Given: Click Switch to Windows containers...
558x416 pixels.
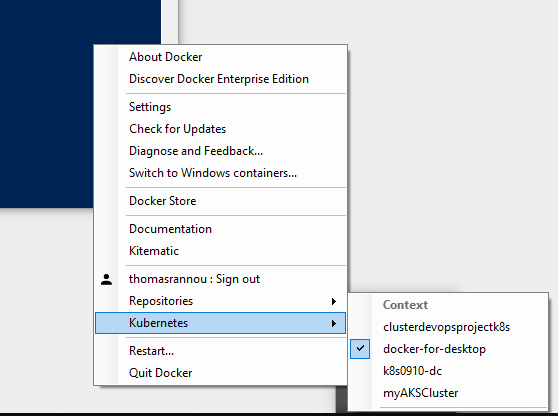Looking at the screenshot, I should [220, 173].
